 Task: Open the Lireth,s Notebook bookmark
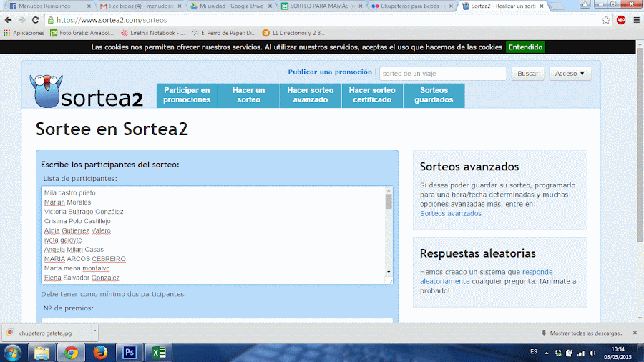153,33
